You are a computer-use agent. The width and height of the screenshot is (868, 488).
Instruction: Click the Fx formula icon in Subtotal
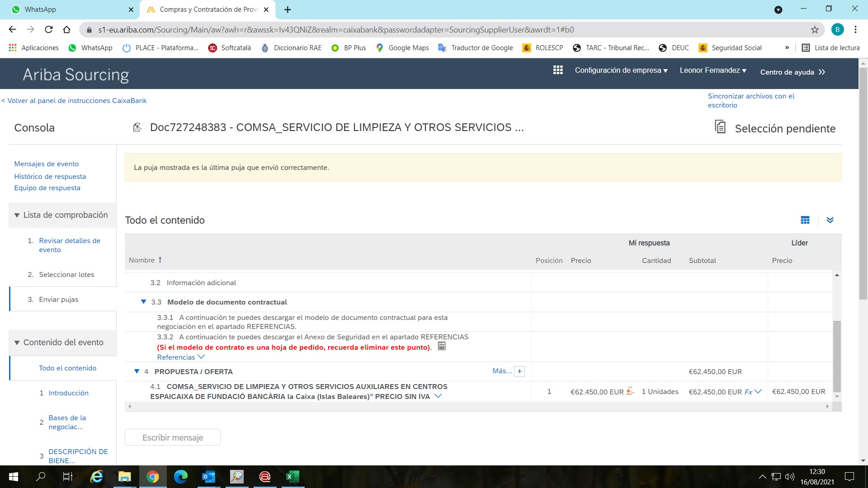click(748, 392)
